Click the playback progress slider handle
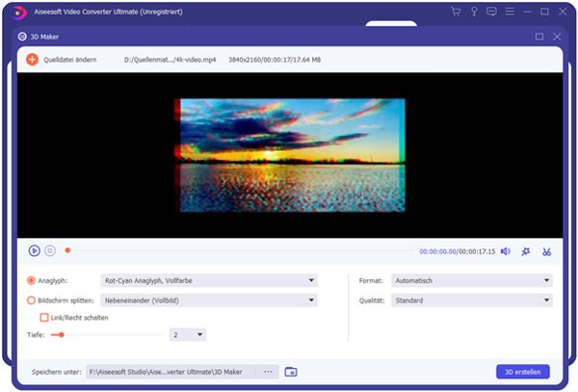 67,250
